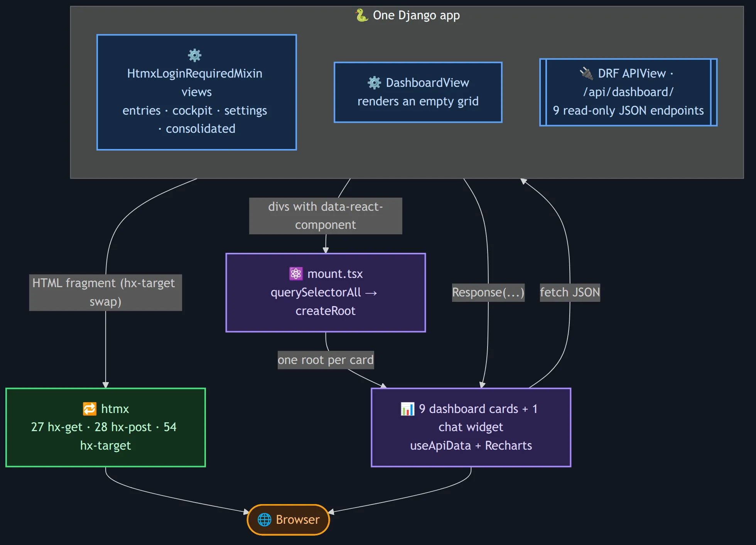Click 'renders an empty grid' text
Screen dimensions: 756x545
(x=418, y=102)
